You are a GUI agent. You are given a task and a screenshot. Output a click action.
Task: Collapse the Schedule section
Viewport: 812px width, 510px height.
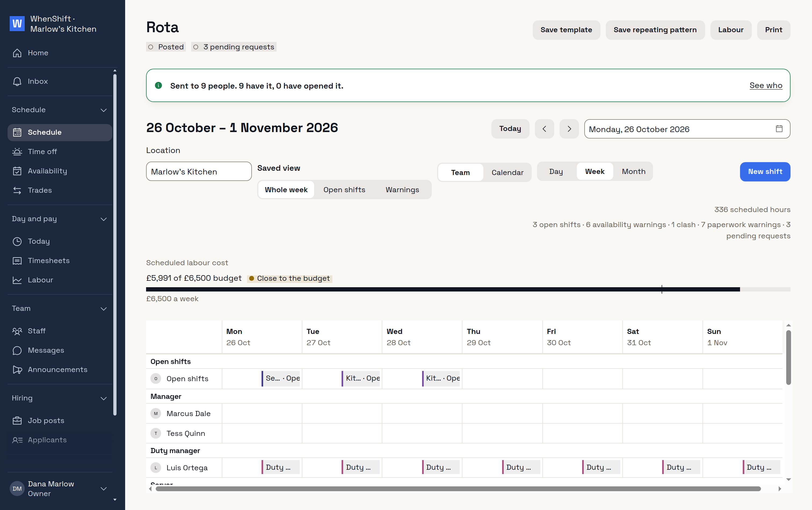60,110
